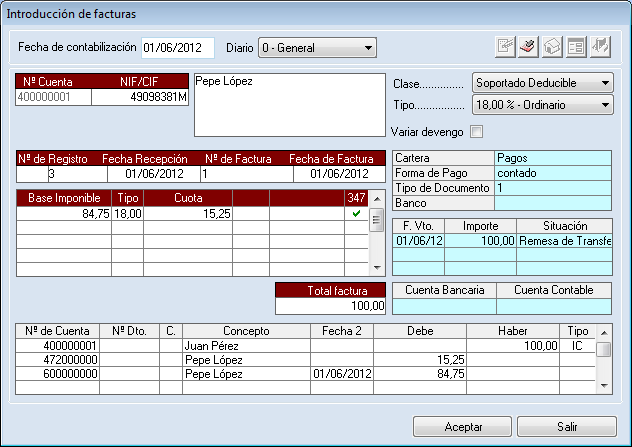Click the Pepe López name text box
The image size is (632, 447).
(287, 103)
